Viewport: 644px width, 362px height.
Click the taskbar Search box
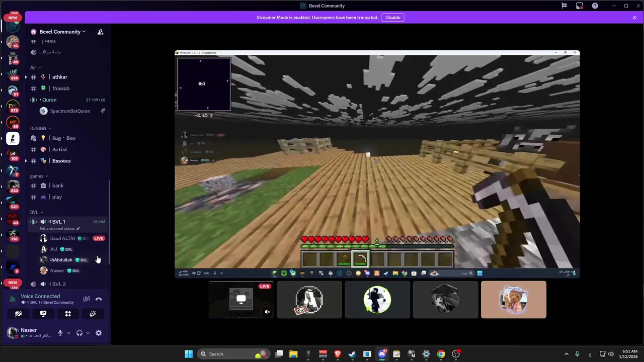[233, 354]
